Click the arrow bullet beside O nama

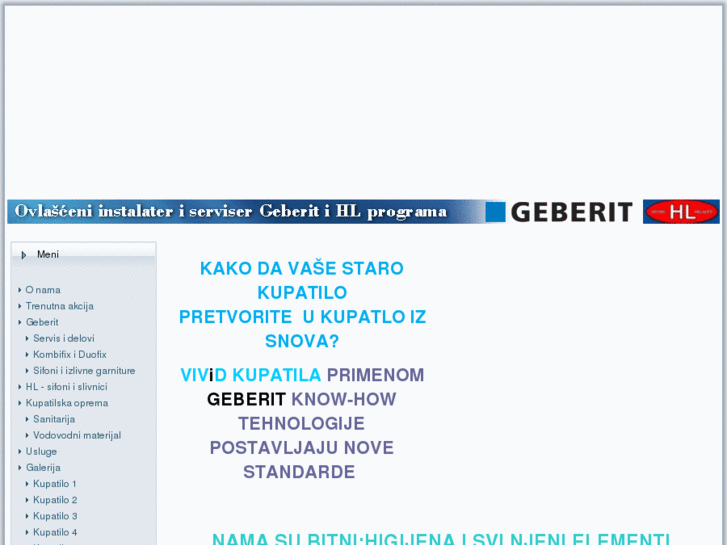click(19, 290)
